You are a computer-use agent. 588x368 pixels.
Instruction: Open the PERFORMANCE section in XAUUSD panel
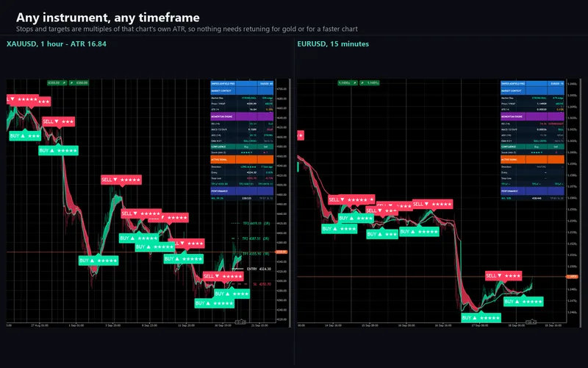click(x=242, y=191)
